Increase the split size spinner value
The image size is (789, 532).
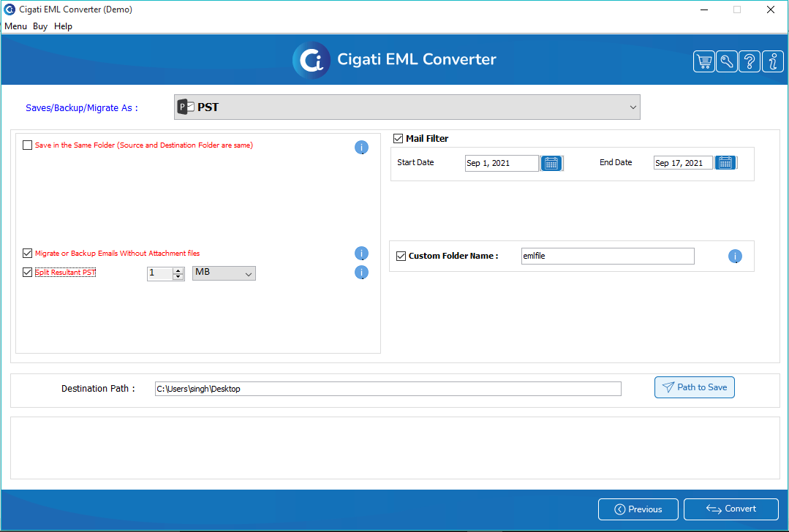click(178, 270)
